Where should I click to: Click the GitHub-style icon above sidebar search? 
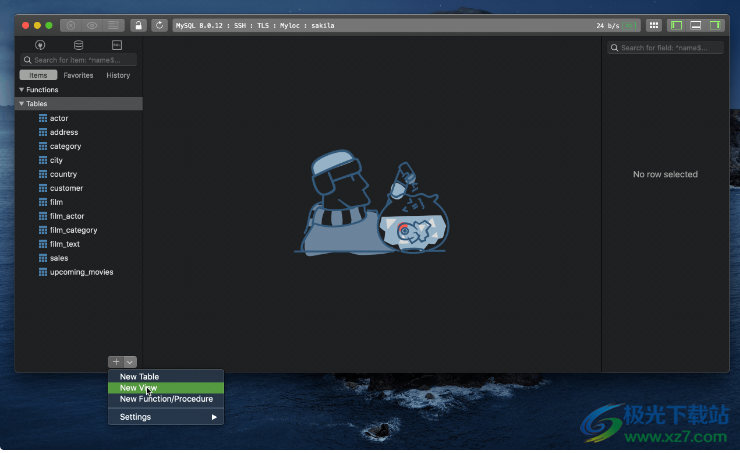click(x=40, y=45)
